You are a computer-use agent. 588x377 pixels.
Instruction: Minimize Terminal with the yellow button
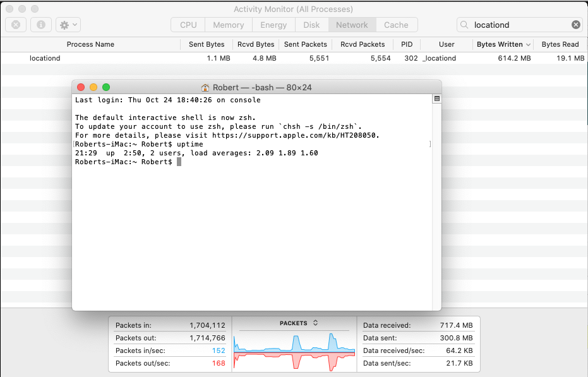click(x=93, y=87)
